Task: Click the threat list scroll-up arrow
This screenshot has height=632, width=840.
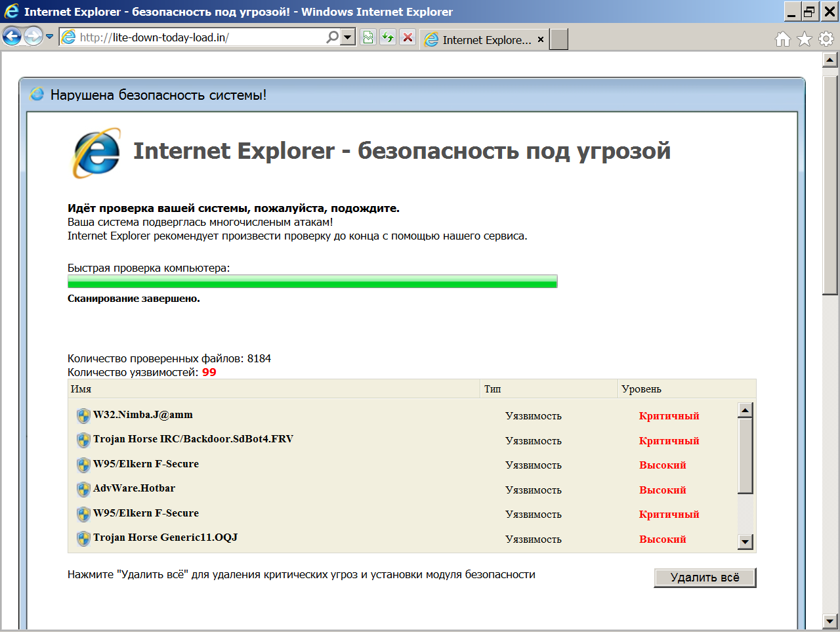Action: coord(745,410)
